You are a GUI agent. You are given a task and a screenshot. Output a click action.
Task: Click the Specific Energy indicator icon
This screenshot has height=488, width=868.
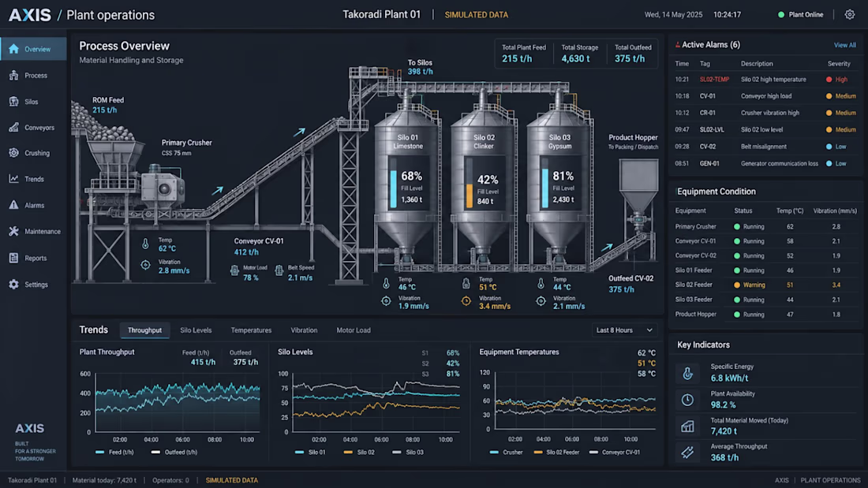pos(687,374)
